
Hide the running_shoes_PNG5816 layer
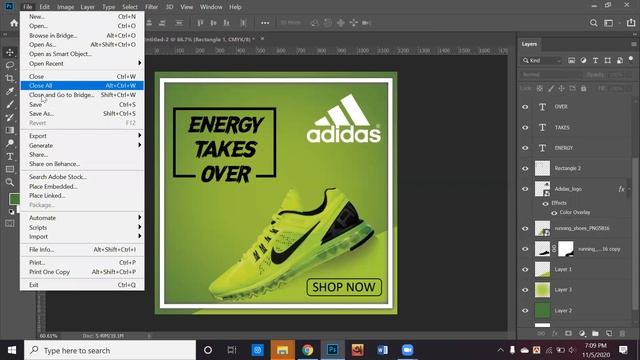click(525, 229)
